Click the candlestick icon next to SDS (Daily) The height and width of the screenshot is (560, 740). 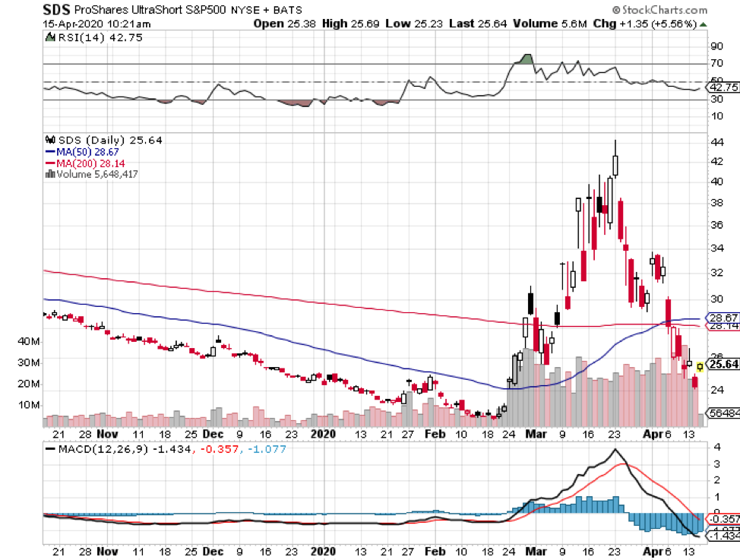coord(50,141)
